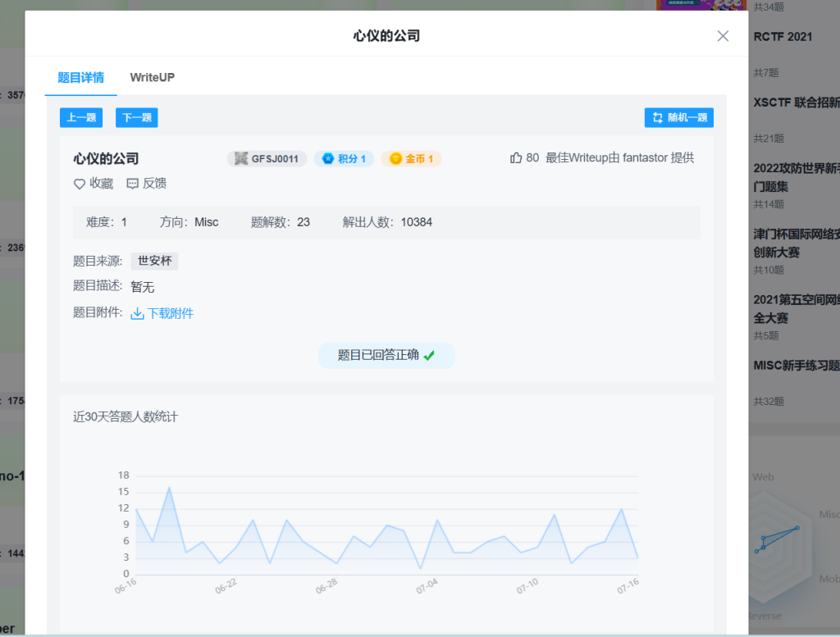Viewport: 840px width, 637px height.
Task: Click the feedback speech bubble icon
Action: point(133,184)
